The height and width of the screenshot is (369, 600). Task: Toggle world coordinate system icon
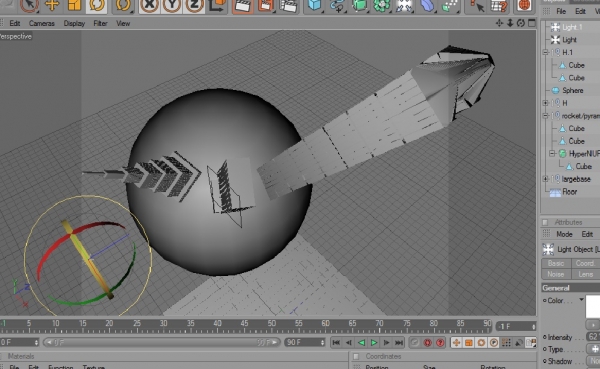tap(217, 5)
